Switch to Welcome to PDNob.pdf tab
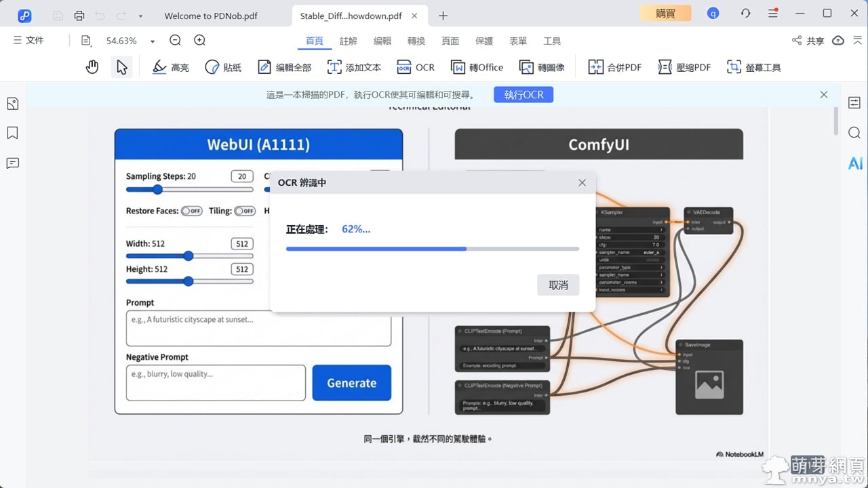This screenshot has height=488, width=868. pyautogui.click(x=211, y=16)
